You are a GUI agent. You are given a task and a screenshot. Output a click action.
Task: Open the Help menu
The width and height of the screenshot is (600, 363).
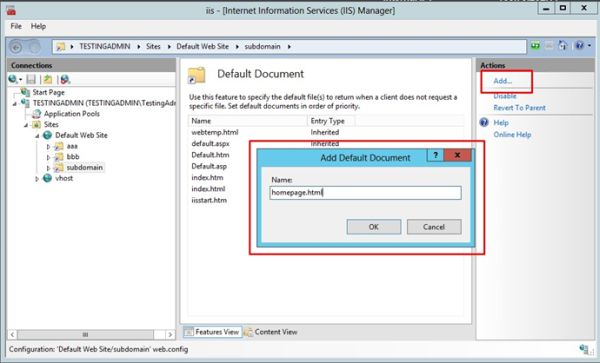pos(38,26)
